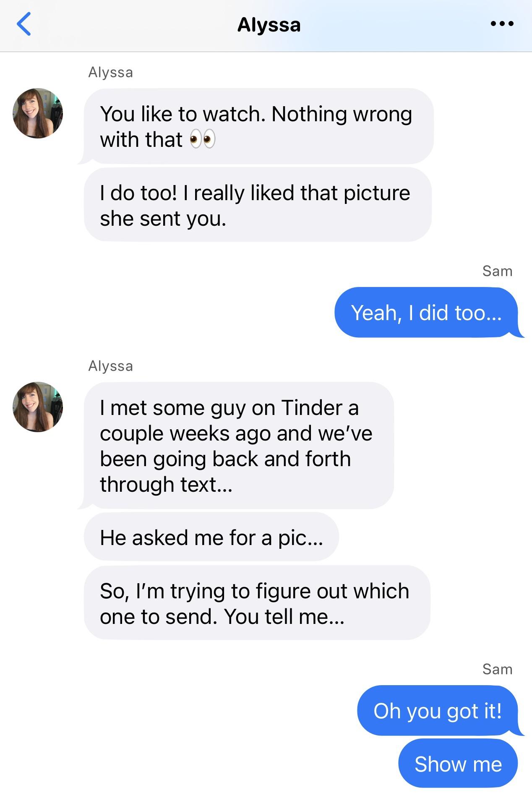The image size is (532, 793).
Task: Tap the "He asked me for a pic..." bubble
Action: (x=211, y=537)
